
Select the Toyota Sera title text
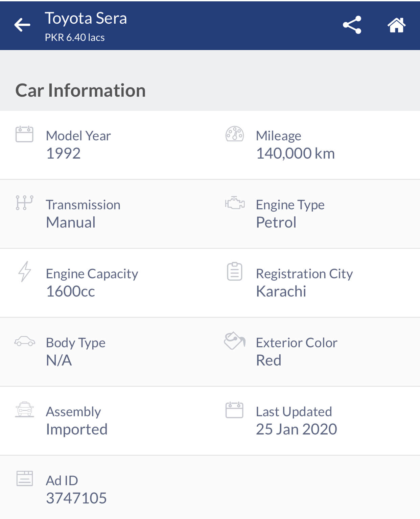[x=86, y=18]
